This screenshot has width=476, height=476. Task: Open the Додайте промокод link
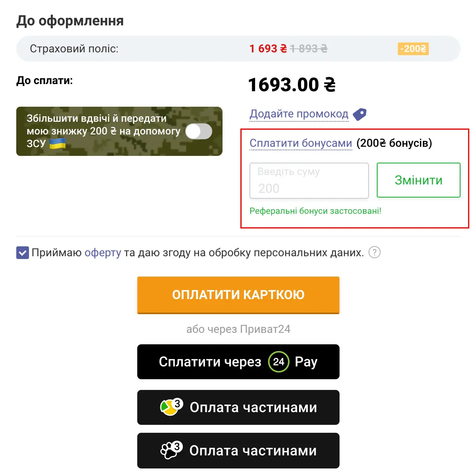(299, 114)
